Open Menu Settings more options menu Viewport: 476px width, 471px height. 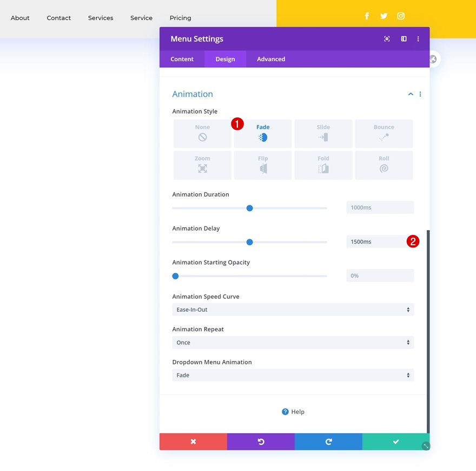pos(418,38)
